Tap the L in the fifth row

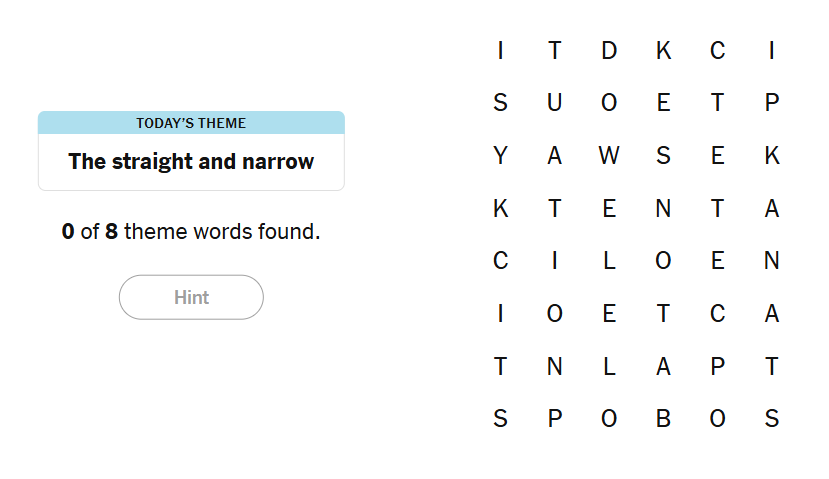coord(609,261)
